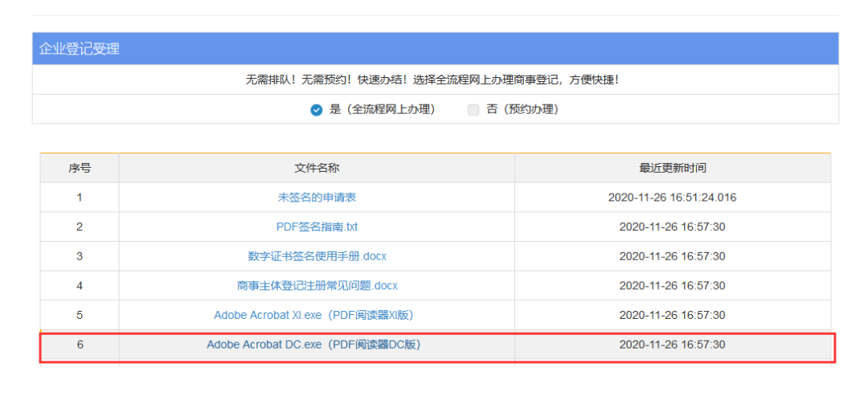868x396 pixels.
Task: Click update time in 数字证书签名使用手册 row
Action: click(x=673, y=256)
